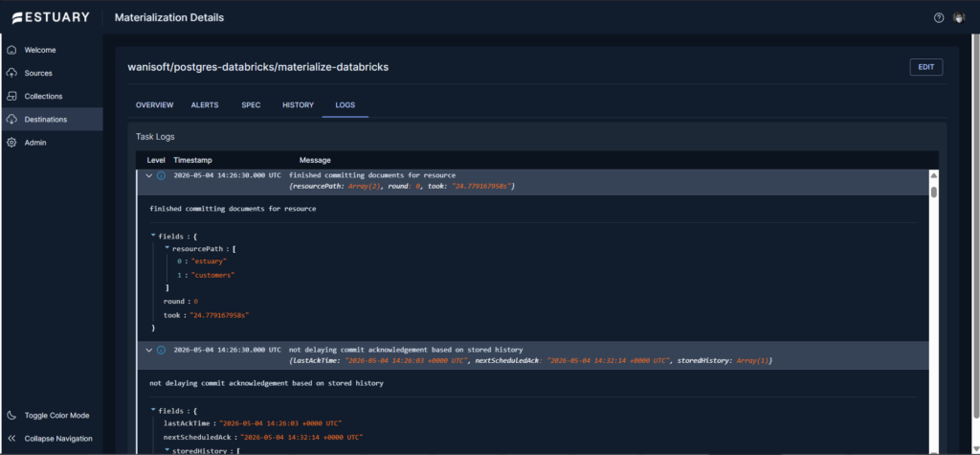Screen dimensions: 980x455
Task: Switch to the Spec tab
Action: tap(251, 105)
